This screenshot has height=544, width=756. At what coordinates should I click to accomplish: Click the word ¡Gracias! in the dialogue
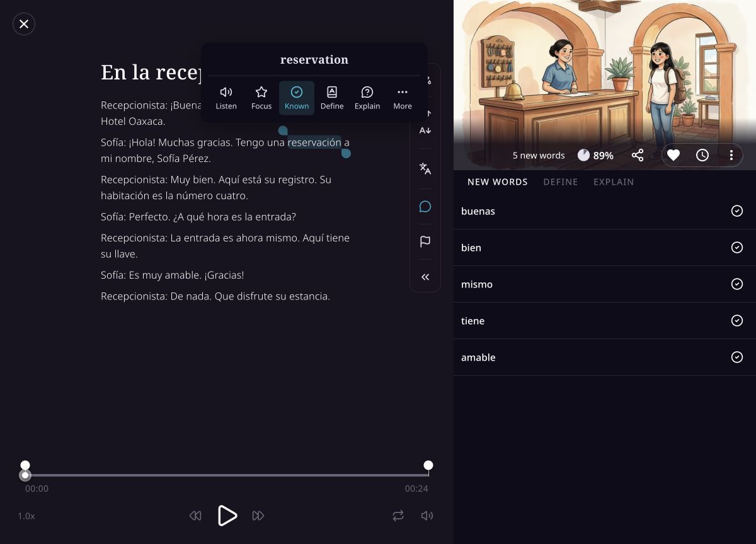[224, 275]
